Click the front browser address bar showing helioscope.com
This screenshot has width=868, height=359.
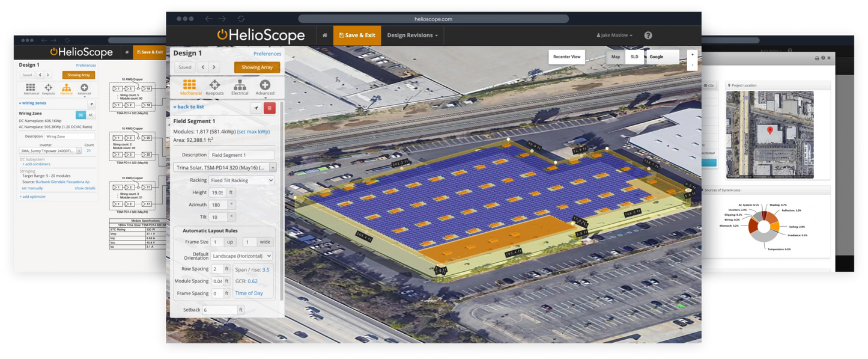[x=433, y=19]
